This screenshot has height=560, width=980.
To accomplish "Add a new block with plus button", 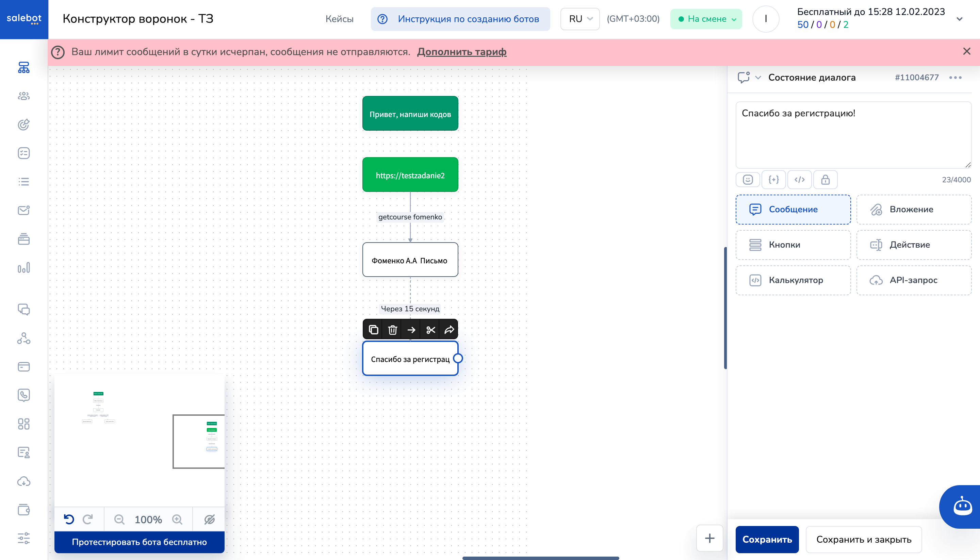I will pyautogui.click(x=709, y=538).
